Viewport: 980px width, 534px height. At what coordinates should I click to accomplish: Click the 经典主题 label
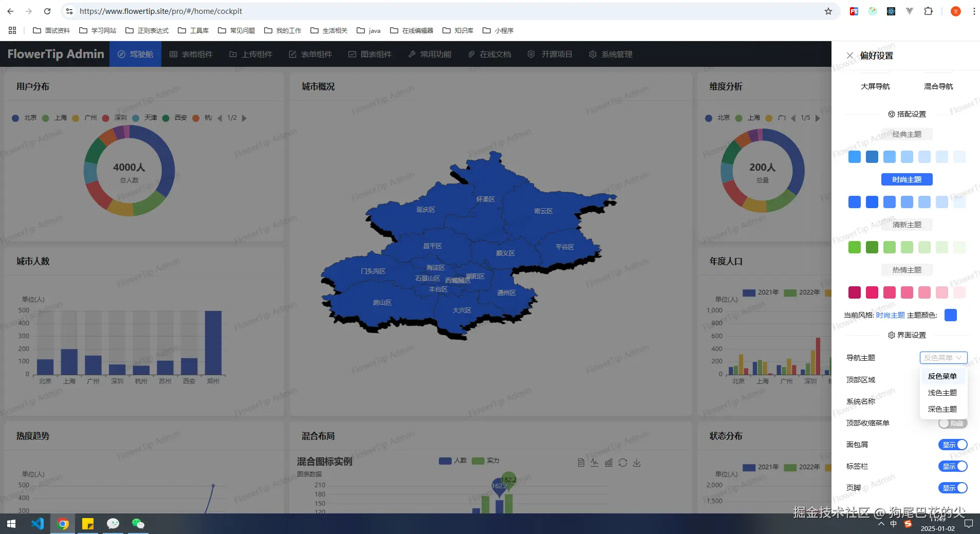907,134
